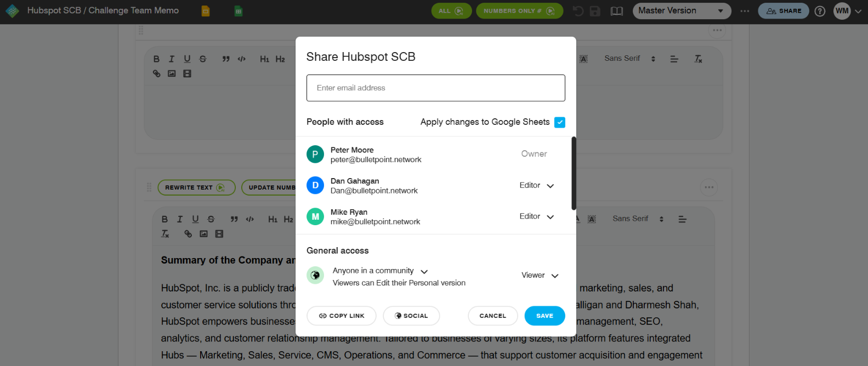Save the sharing settings
The image size is (868, 366).
tap(544, 316)
